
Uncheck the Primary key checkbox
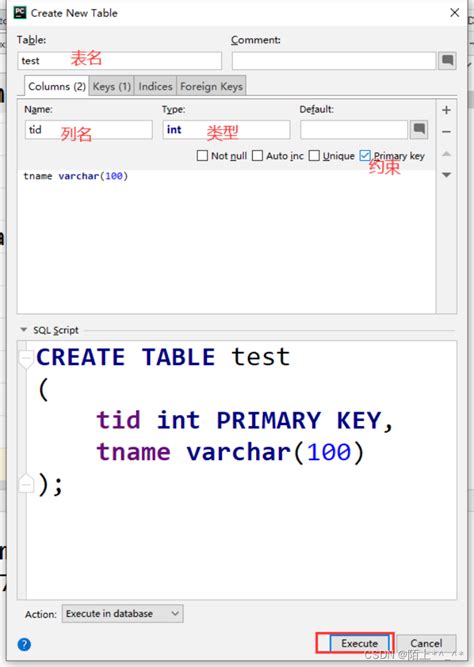[x=365, y=156]
